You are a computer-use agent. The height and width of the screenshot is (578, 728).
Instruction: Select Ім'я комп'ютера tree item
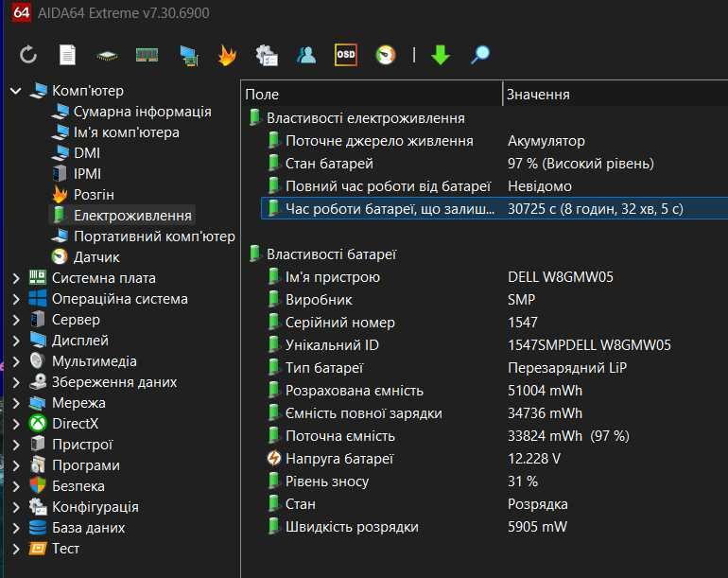click(x=127, y=132)
